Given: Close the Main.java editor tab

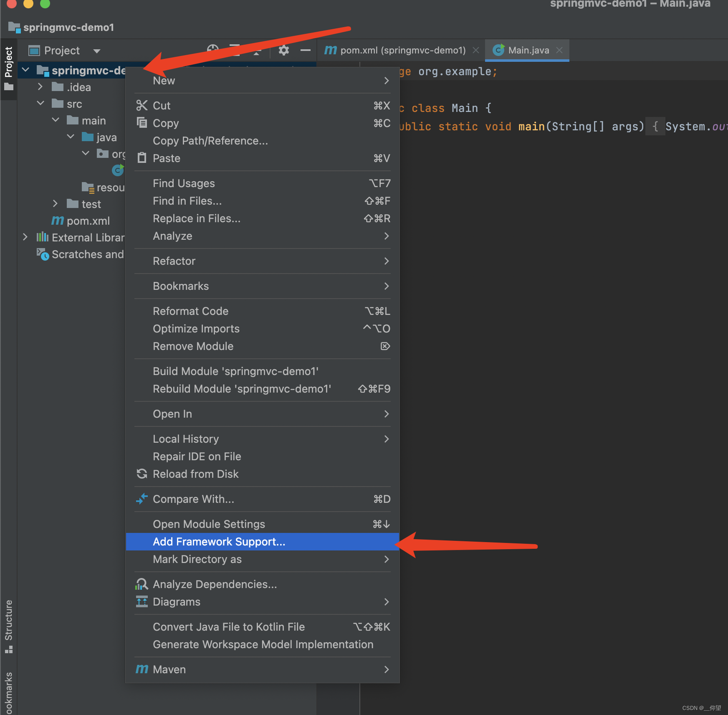Looking at the screenshot, I should [x=559, y=50].
